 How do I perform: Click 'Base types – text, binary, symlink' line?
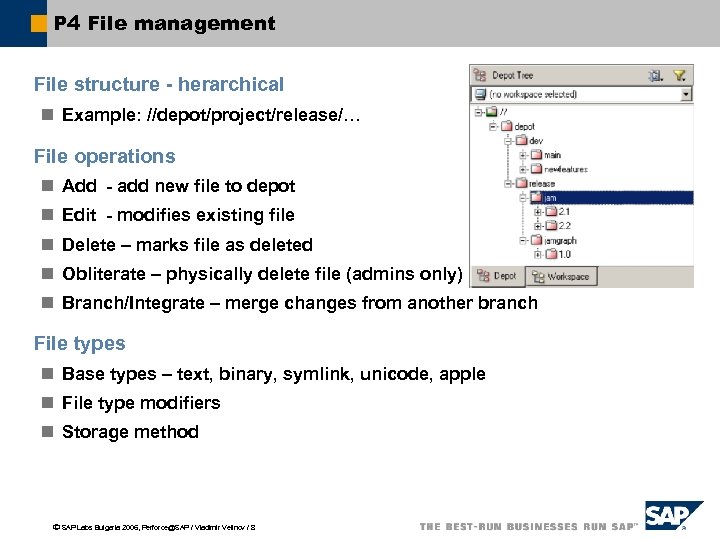point(274,374)
